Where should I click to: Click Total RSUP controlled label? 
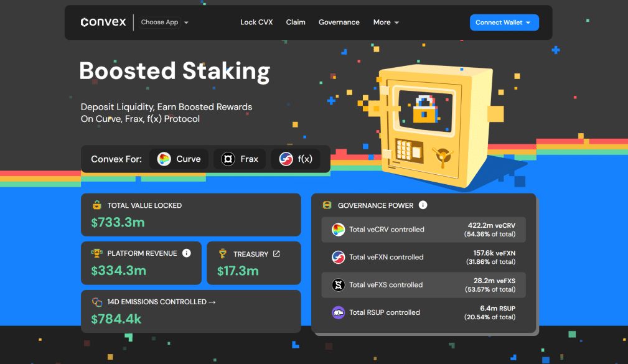385,312
